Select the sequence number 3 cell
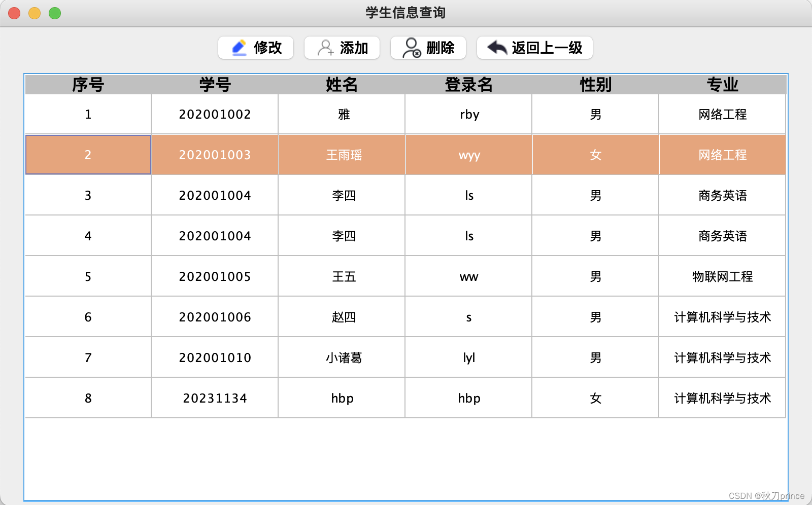Image resolution: width=812 pixels, height=505 pixels. coord(88,195)
